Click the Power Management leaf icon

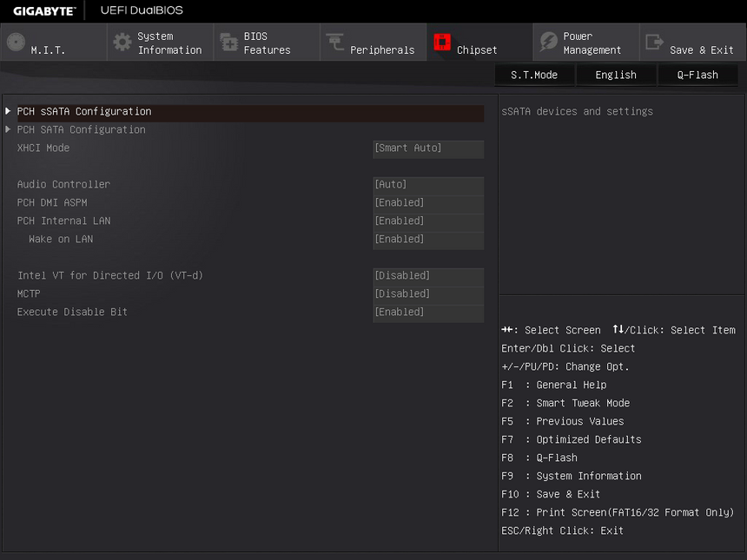tap(548, 43)
